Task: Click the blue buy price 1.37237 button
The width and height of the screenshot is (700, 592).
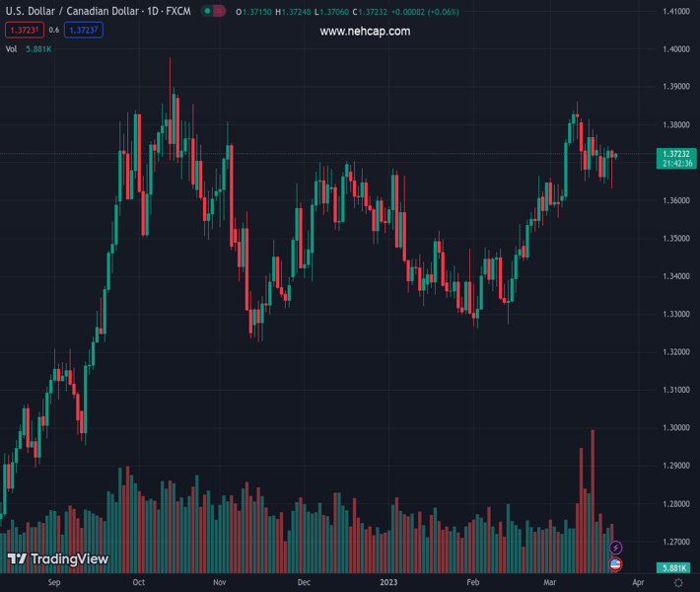Action: 84,31
